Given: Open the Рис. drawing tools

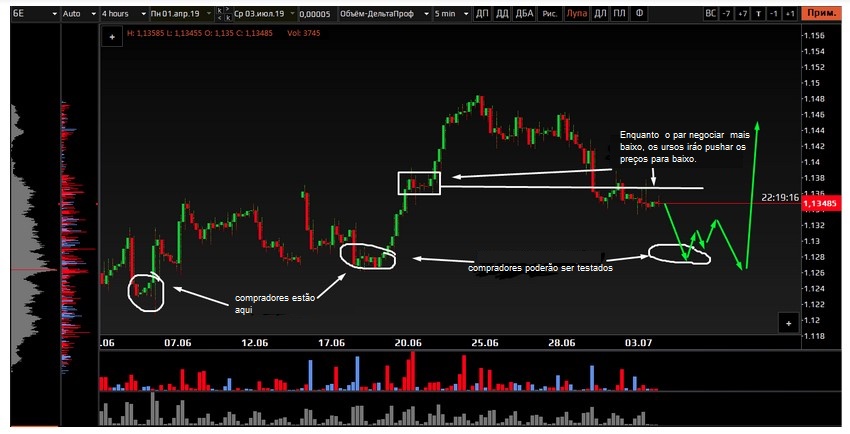Looking at the screenshot, I should [550, 14].
